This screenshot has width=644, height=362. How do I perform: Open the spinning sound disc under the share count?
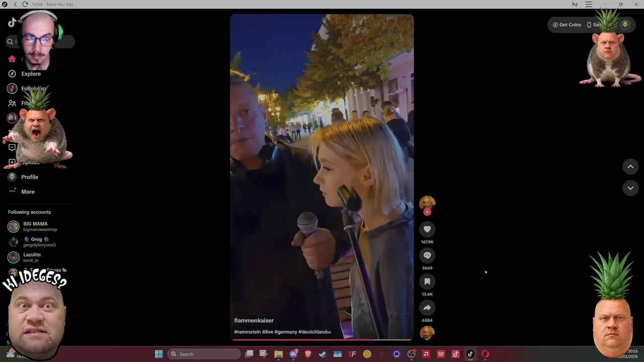coord(427,333)
